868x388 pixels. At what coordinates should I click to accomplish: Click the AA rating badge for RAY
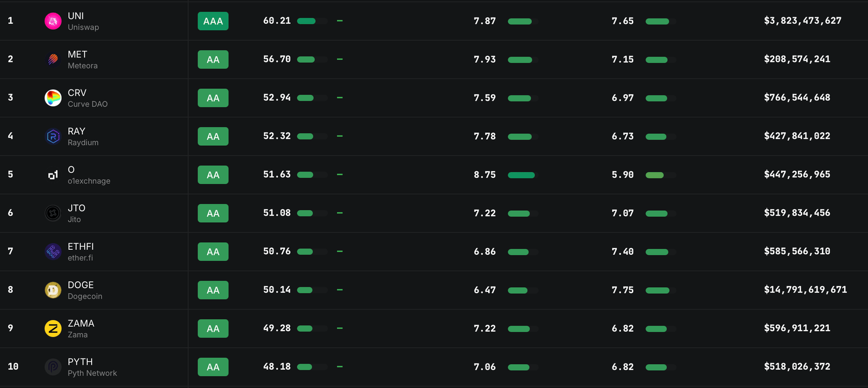[x=213, y=137]
